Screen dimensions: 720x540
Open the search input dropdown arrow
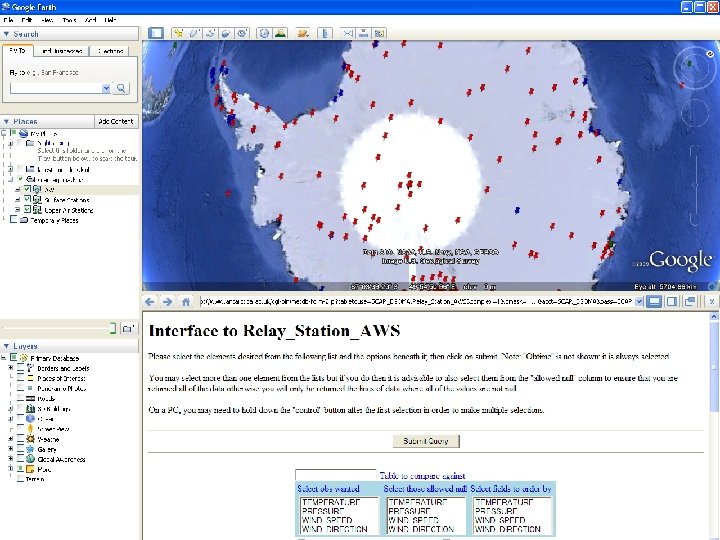click(106, 88)
